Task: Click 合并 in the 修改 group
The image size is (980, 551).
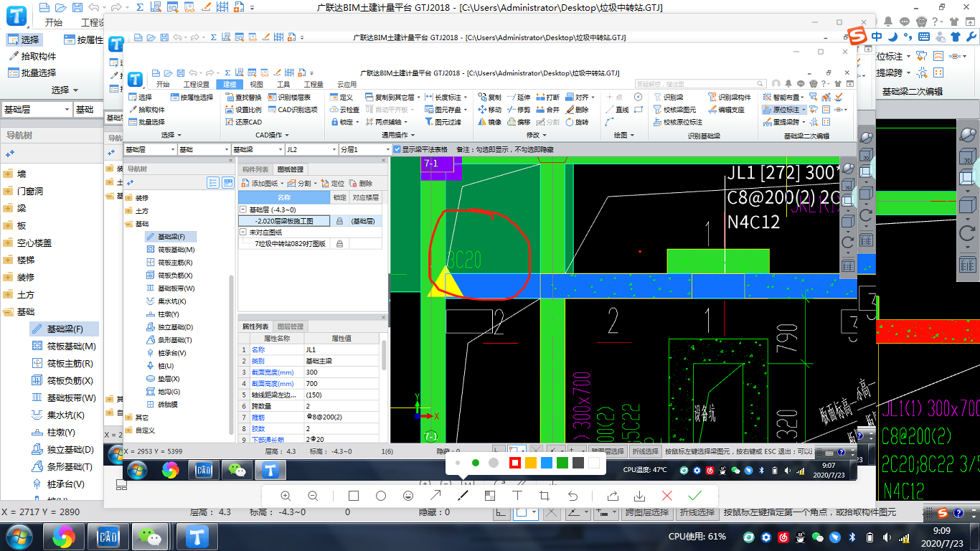Action: coord(547,110)
